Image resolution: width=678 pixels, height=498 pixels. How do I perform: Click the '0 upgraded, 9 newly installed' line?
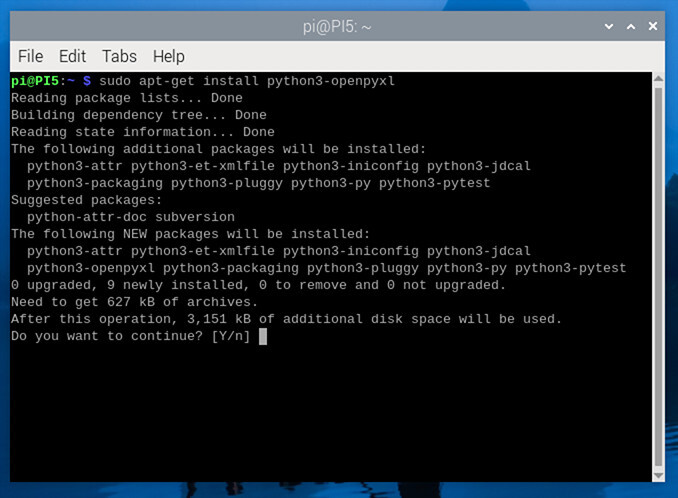[x=258, y=285]
